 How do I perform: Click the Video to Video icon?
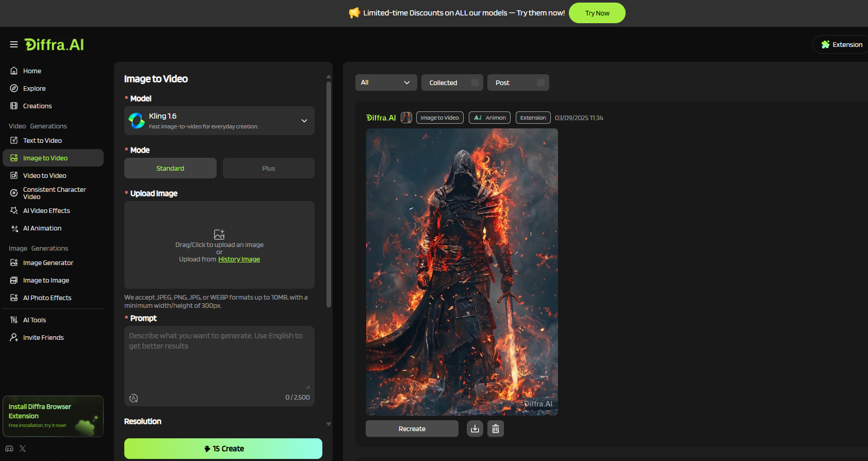pos(14,175)
